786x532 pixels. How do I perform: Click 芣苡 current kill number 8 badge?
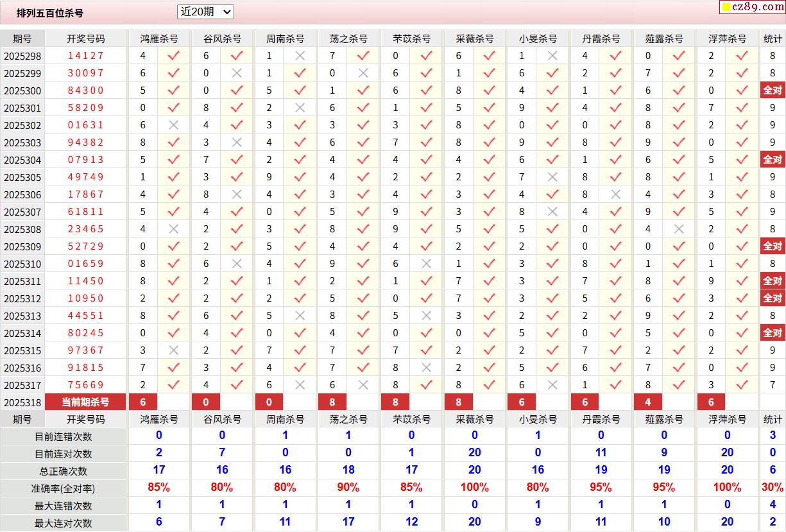[395, 402]
